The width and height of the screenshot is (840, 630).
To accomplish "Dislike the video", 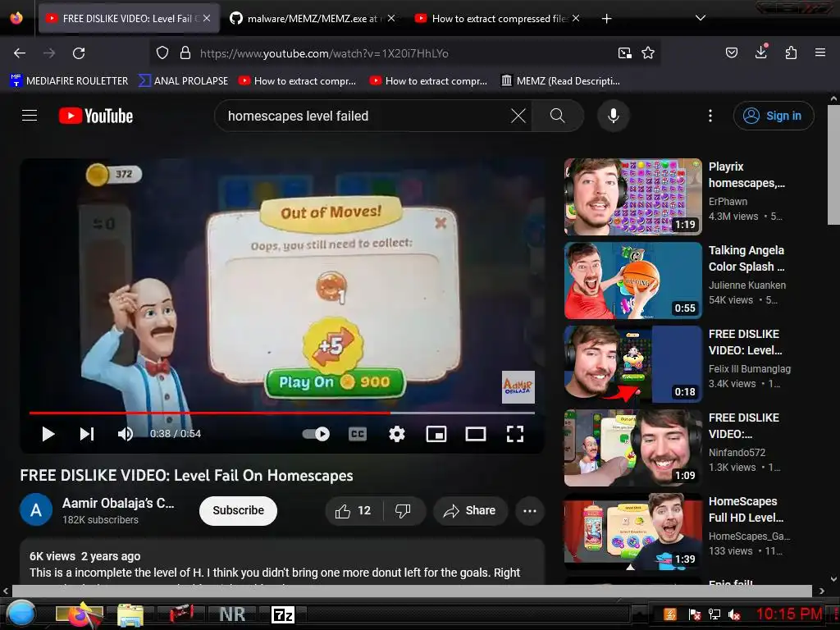I will tap(403, 511).
